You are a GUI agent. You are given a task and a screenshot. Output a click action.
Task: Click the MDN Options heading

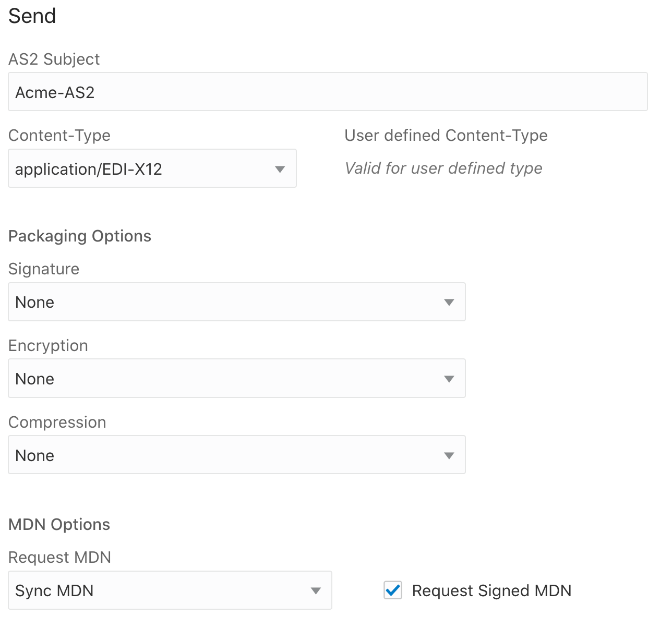[59, 524]
